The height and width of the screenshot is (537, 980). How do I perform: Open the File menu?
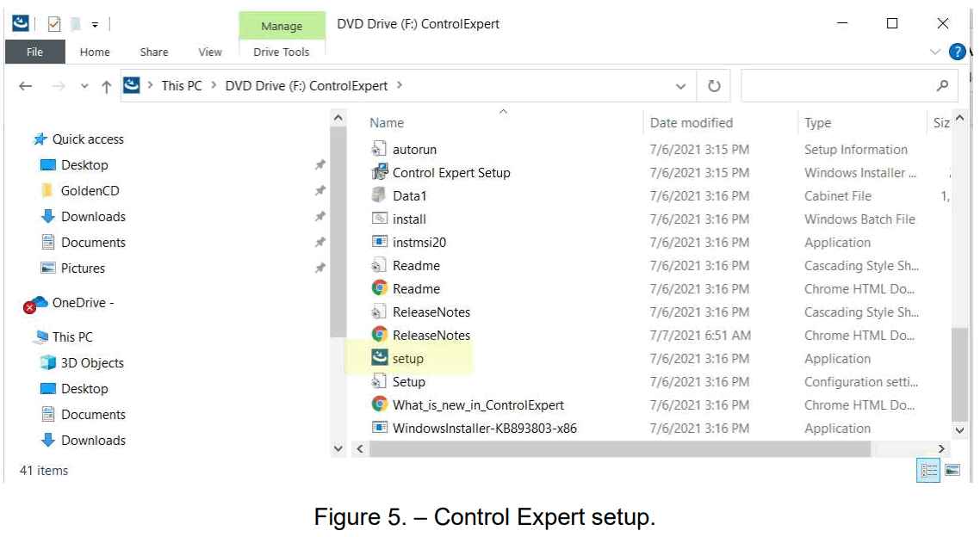[x=34, y=52]
